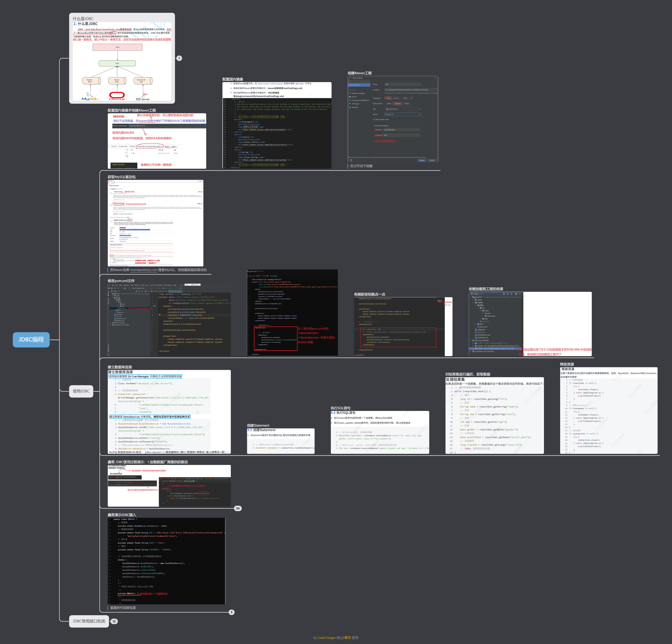Expand the collapsed badge showing 1
This screenshot has width=672, height=644.
[x=179, y=58]
